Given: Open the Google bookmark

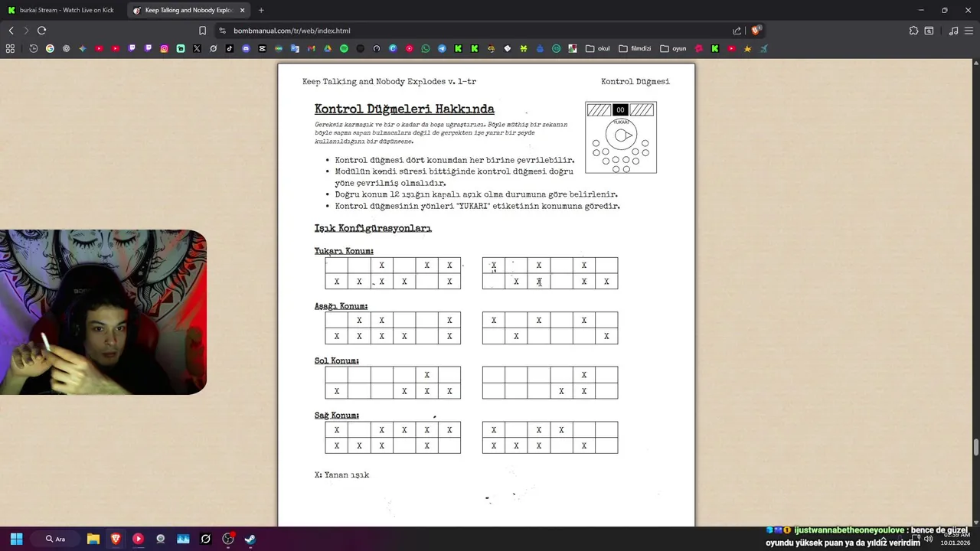Looking at the screenshot, I should tap(50, 48).
